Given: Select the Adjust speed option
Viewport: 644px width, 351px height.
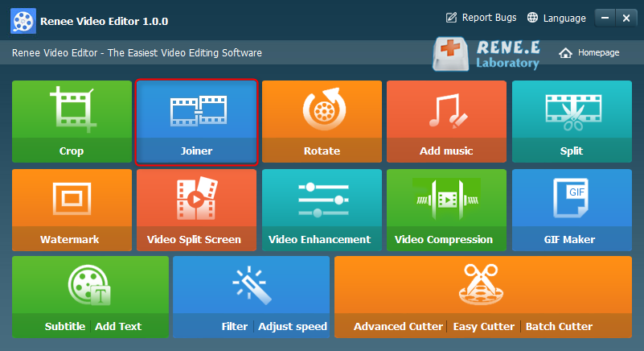Looking at the screenshot, I should (x=293, y=327).
